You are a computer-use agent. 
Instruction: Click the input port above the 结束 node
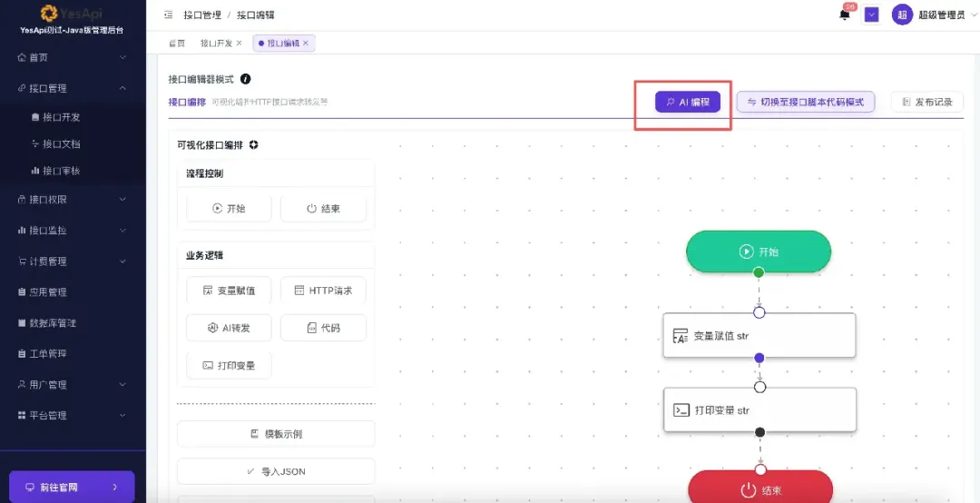[760, 469]
